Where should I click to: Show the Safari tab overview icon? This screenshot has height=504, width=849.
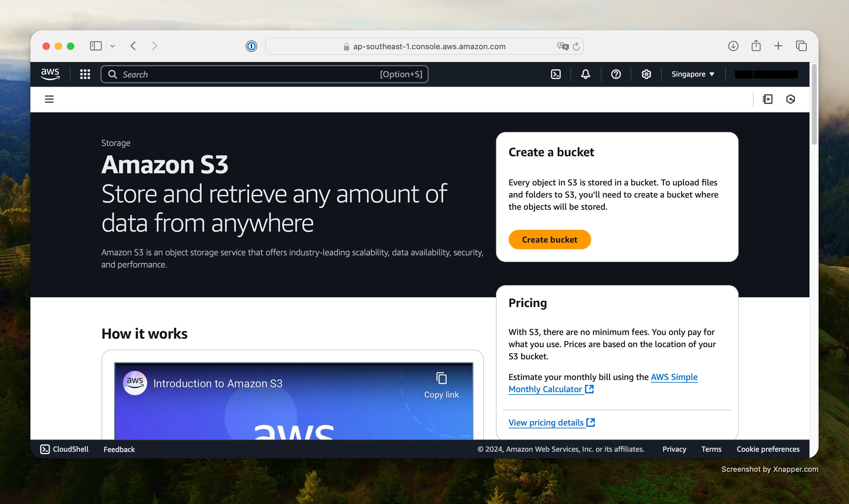[801, 46]
